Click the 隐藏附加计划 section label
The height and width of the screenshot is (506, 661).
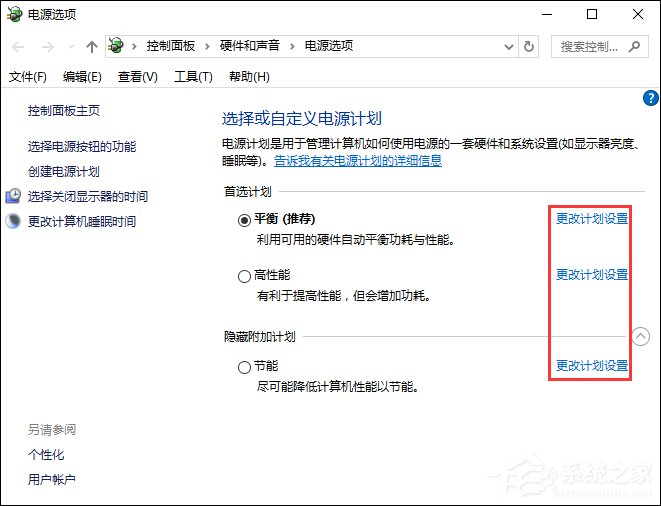click(x=260, y=337)
